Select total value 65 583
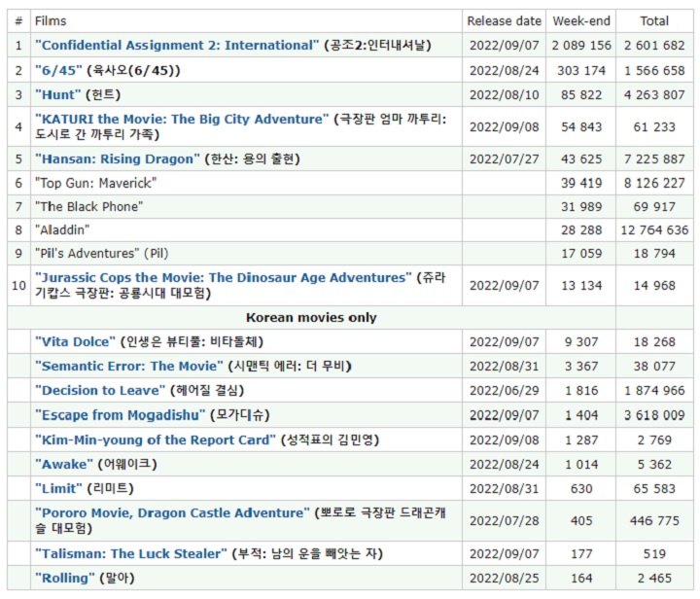This screenshot has height=599, width=700. tap(654, 488)
